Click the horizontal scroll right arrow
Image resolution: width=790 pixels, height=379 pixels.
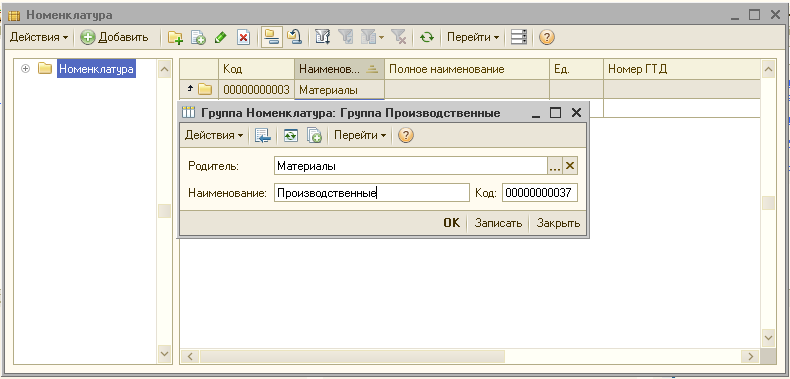click(751, 356)
